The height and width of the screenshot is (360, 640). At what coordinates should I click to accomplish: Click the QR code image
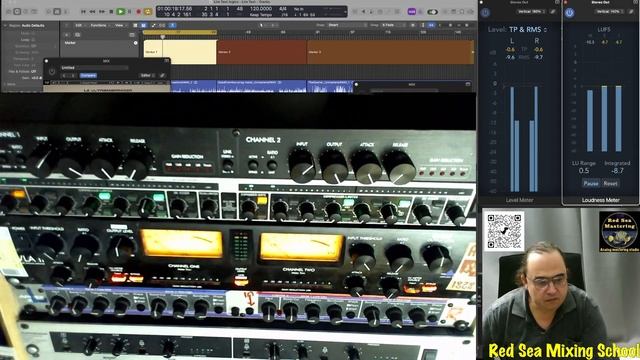click(504, 231)
